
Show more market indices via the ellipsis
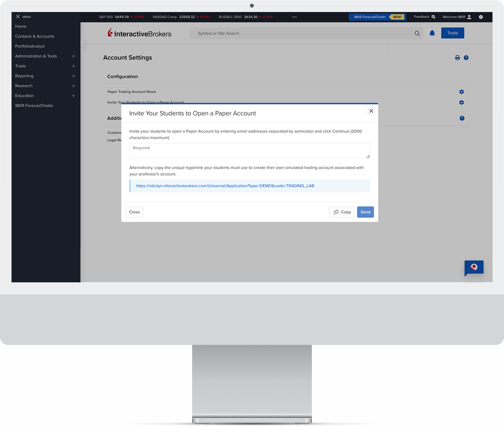(294, 17)
